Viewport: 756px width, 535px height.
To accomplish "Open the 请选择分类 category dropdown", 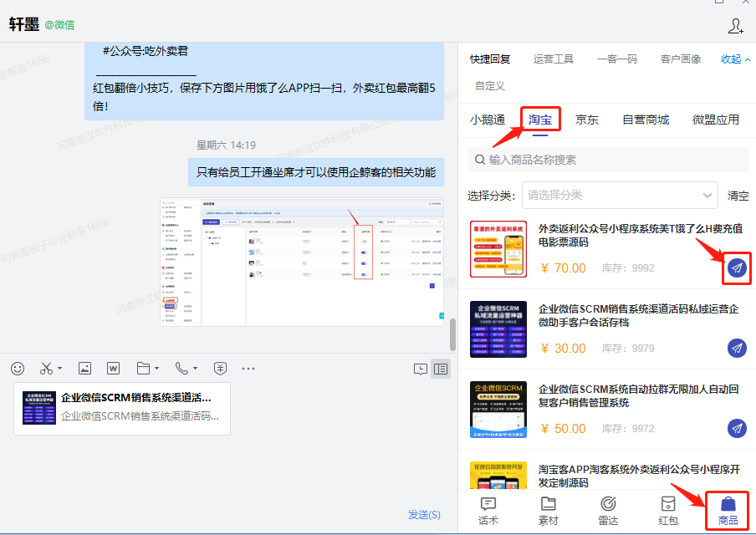I will [620, 196].
